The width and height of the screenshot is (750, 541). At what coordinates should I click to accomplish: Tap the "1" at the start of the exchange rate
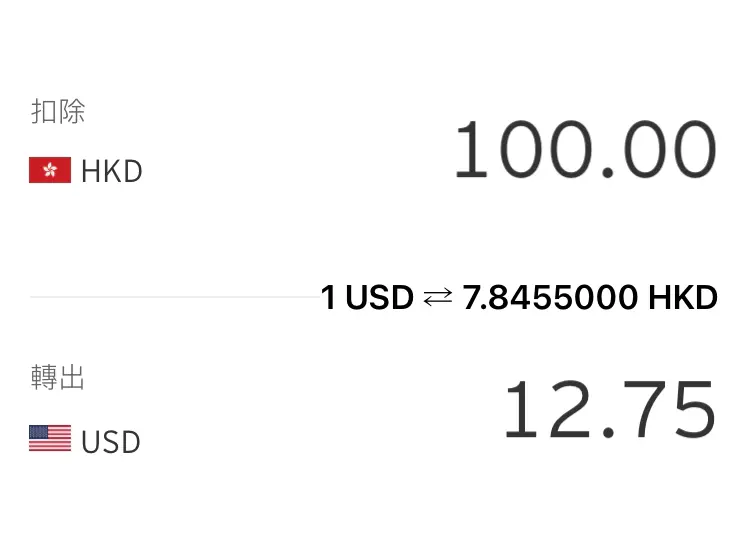[328, 297]
